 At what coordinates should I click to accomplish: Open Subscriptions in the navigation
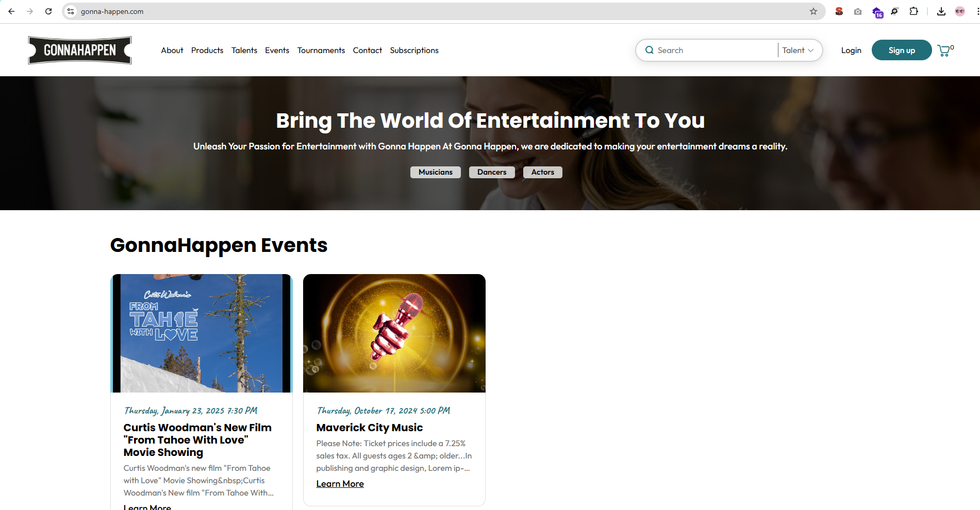[414, 50]
